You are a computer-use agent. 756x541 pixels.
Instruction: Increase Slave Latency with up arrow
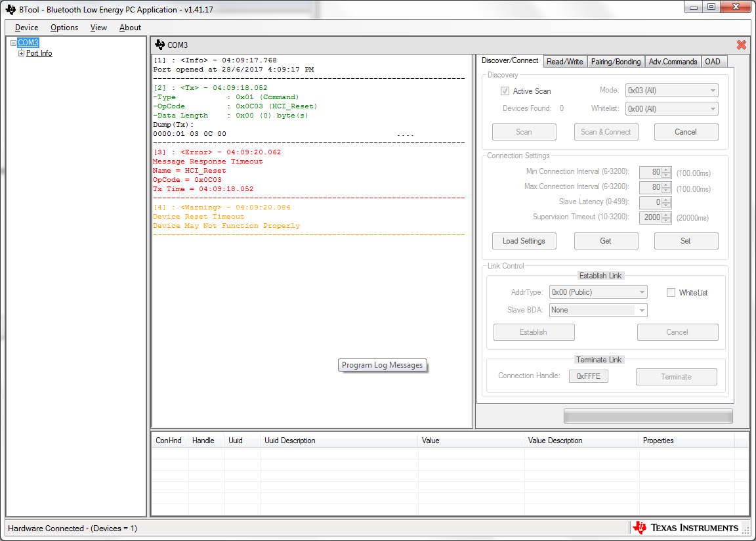(x=666, y=199)
